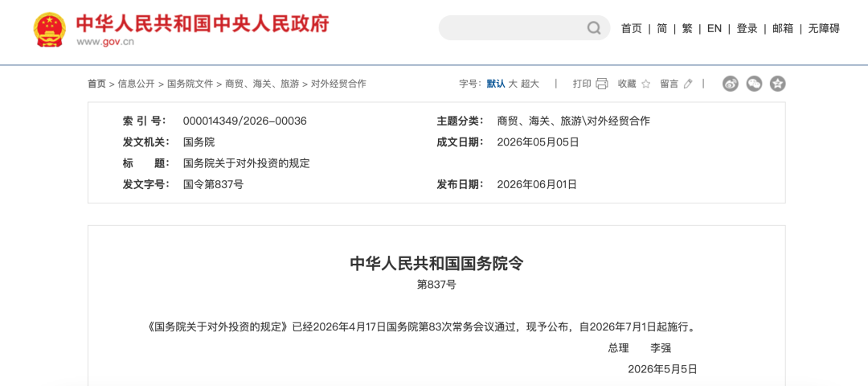Click the title value 国务院关于对外投资的规定
868x386 pixels.
tap(247, 163)
